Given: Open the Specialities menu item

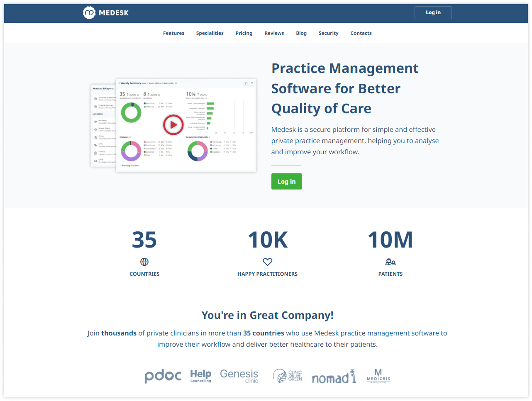Looking at the screenshot, I should point(210,33).
